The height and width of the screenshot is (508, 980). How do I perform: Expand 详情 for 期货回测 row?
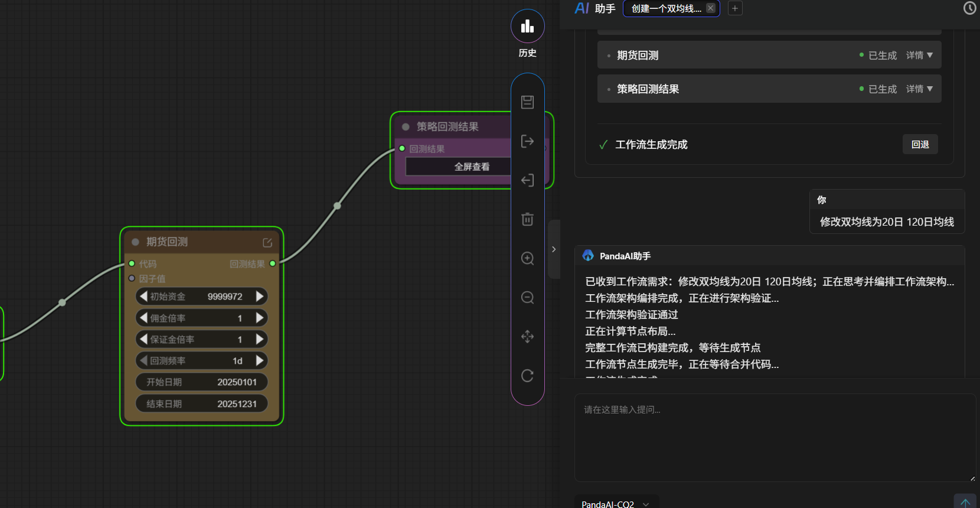pyautogui.click(x=920, y=56)
